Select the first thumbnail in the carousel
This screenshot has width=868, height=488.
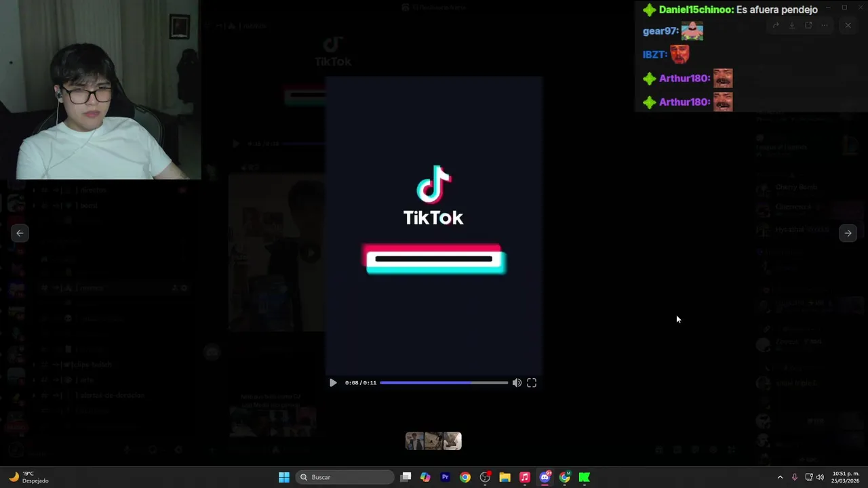414,441
